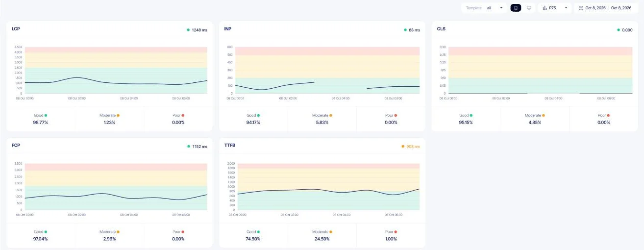The width and height of the screenshot is (644, 250).
Task: Click the LCP line chart
Action: pos(116,70)
